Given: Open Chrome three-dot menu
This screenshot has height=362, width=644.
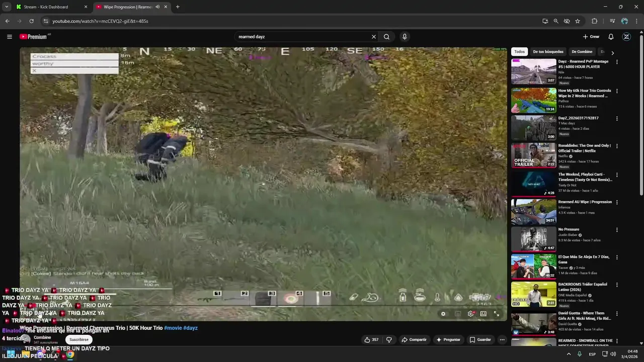Looking at the screenshot, I should tap(637, 21).
